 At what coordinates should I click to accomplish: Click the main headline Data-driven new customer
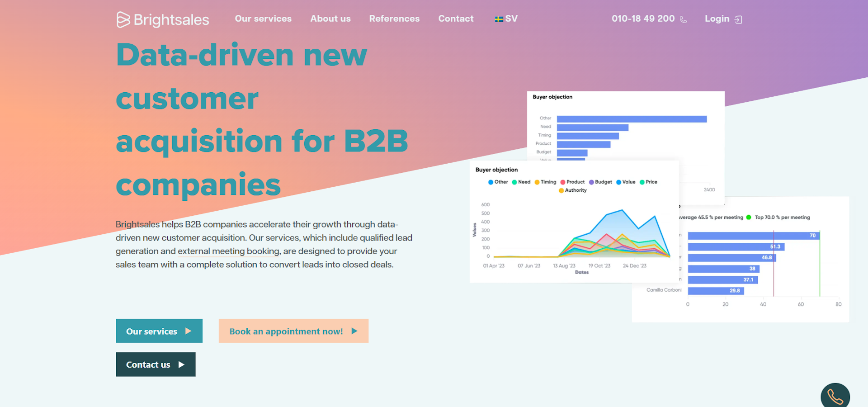tap(262, 120)
